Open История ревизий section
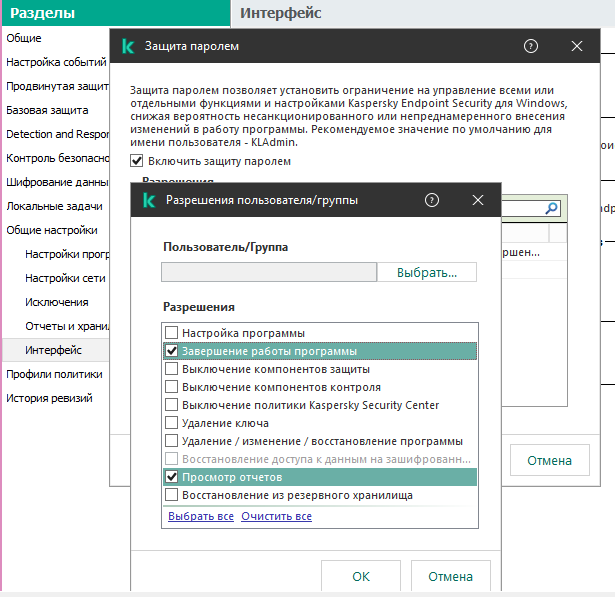The height and width of the screenshot is (597, 615). (x=49, y=398)
